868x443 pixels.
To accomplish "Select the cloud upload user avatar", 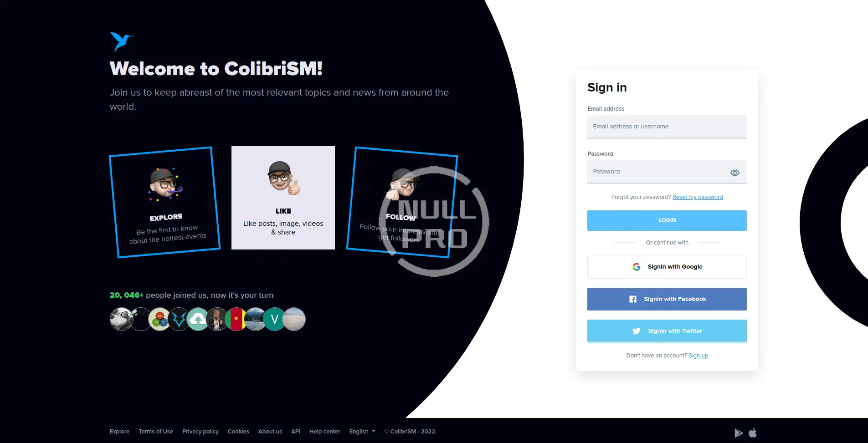I will (198, 319).
